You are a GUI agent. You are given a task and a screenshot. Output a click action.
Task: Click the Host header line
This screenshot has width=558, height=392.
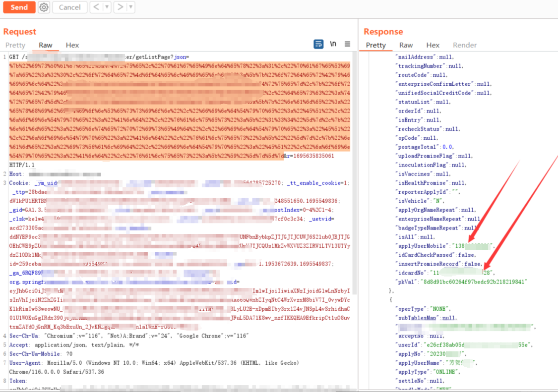pos(55,174)
